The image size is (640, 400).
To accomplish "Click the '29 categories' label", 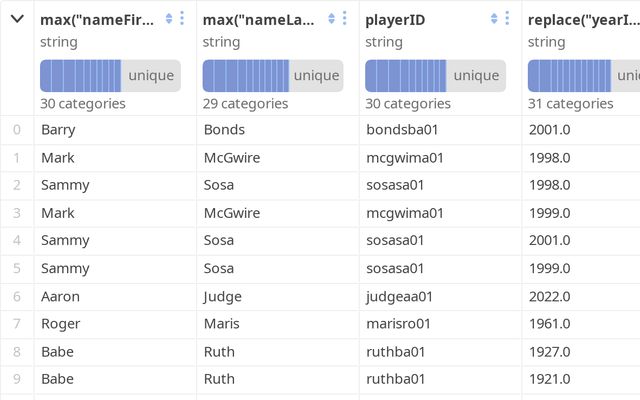I will tap(245, 103).
